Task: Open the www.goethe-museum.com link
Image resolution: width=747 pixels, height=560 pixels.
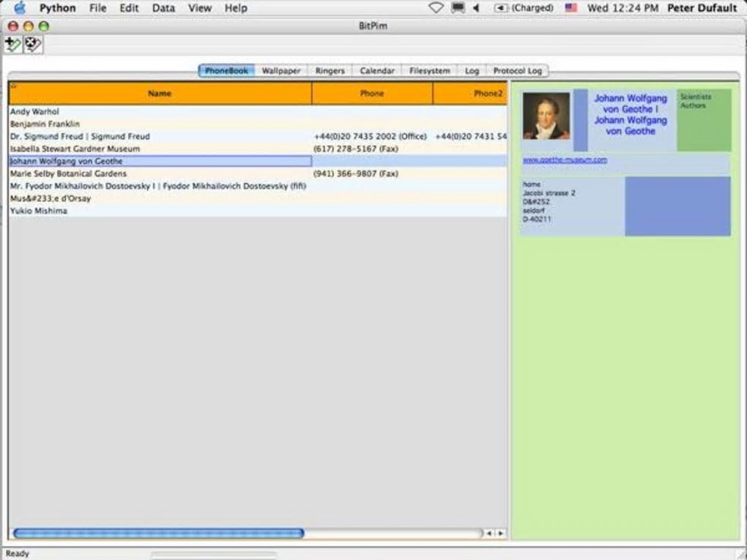Action: click(x=565, y=160)
